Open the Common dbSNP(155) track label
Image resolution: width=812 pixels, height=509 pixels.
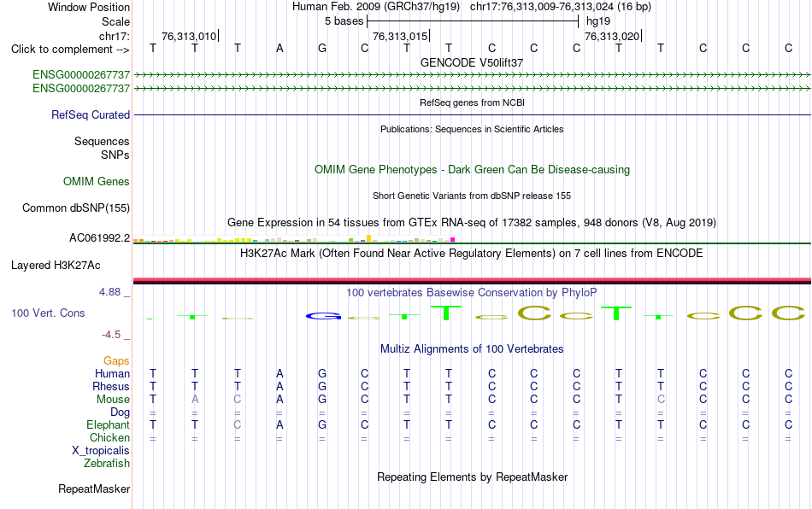75,208
